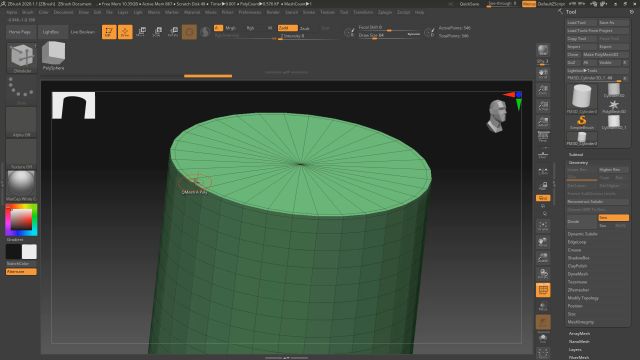Click the Zoom3D view icon
This screenshot has width=640, height=360.
(x=543, y=258)
